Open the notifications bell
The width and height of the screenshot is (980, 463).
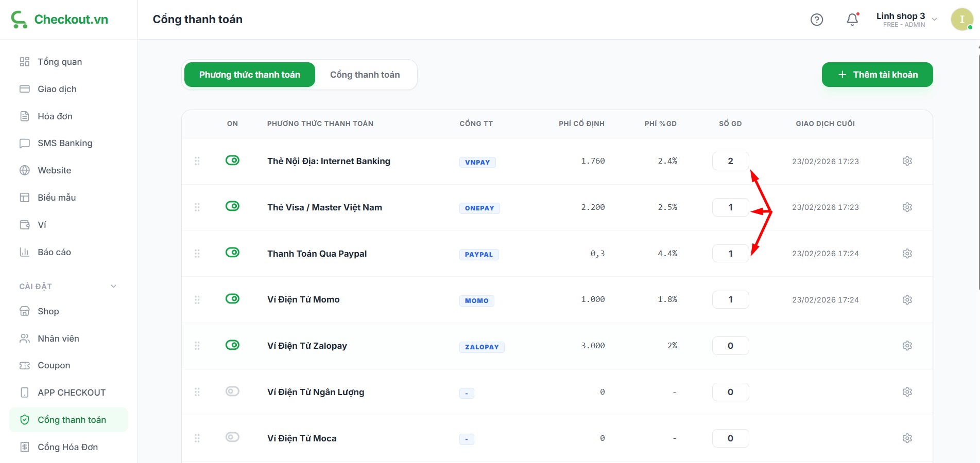[x=852, y=20]
